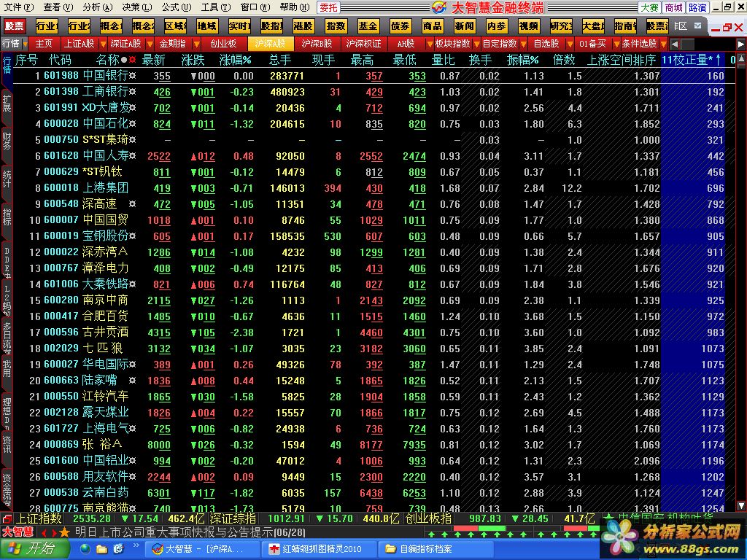This screenshot has height=560, width=747.
Task: Click the 委托 button
Action: tap(329, 7)
